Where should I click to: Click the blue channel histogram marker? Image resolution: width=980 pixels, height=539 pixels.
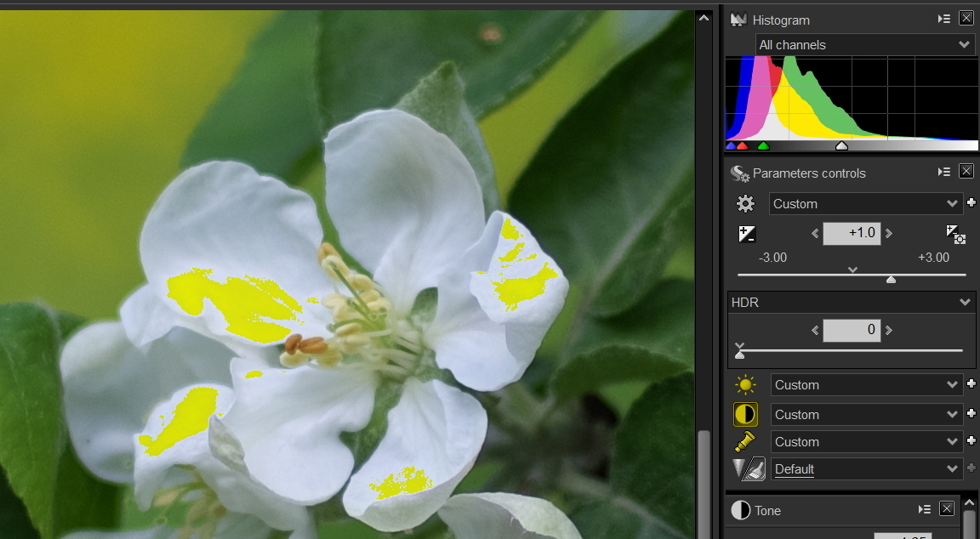(x=731, y=146)
